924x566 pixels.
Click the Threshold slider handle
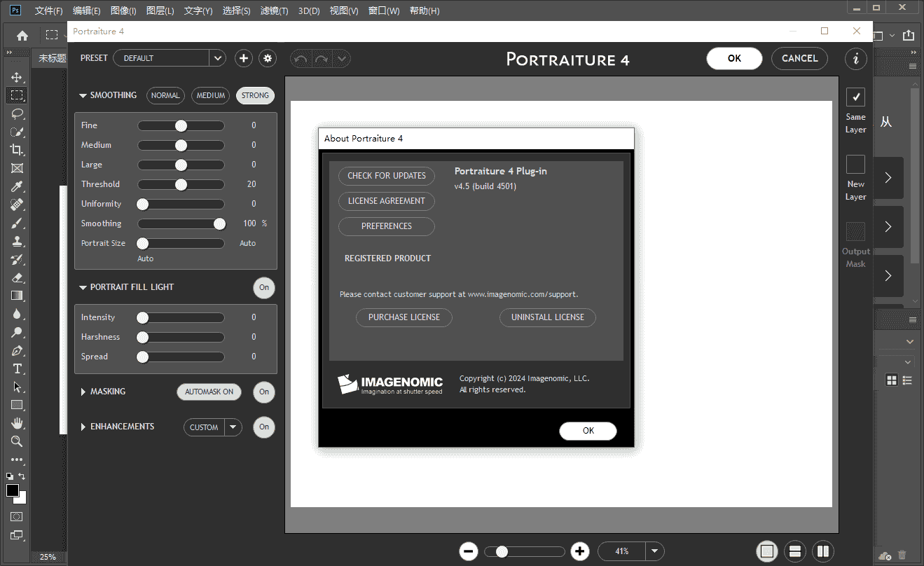(x=181, y=184)
